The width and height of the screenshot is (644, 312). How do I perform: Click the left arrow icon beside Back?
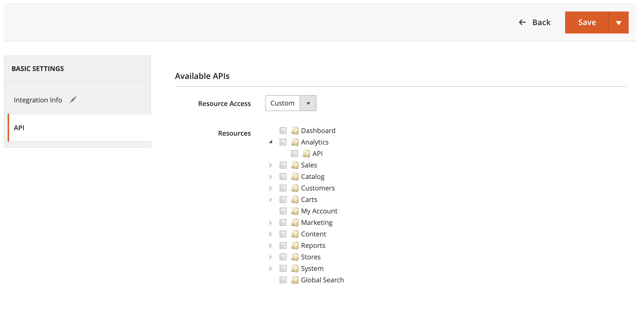522,22
